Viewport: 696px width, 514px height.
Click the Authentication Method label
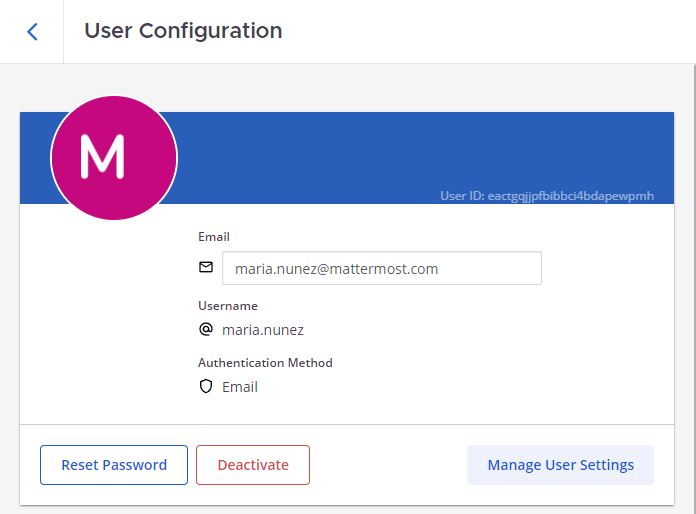[265, 363]
